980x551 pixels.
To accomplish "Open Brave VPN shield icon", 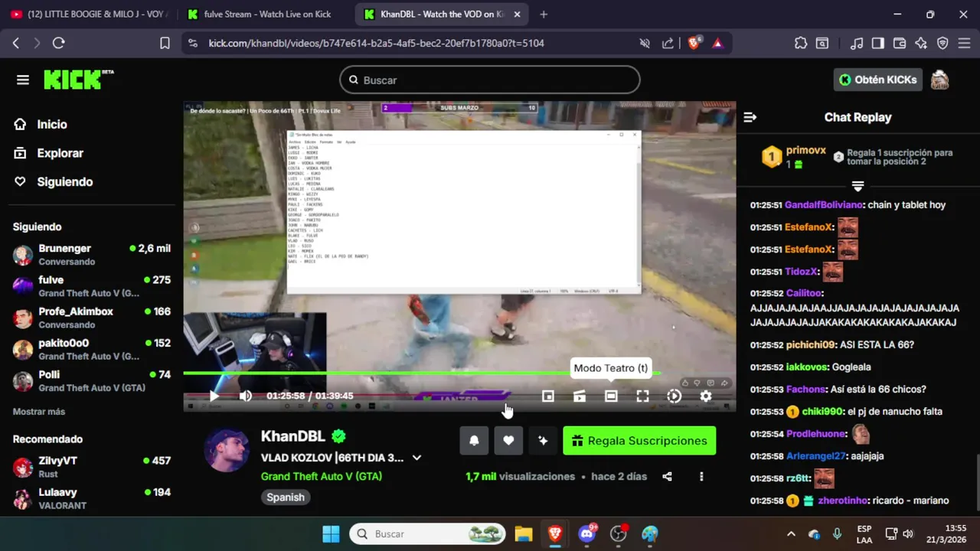I will pyautogui.click(x=942, y=44).
